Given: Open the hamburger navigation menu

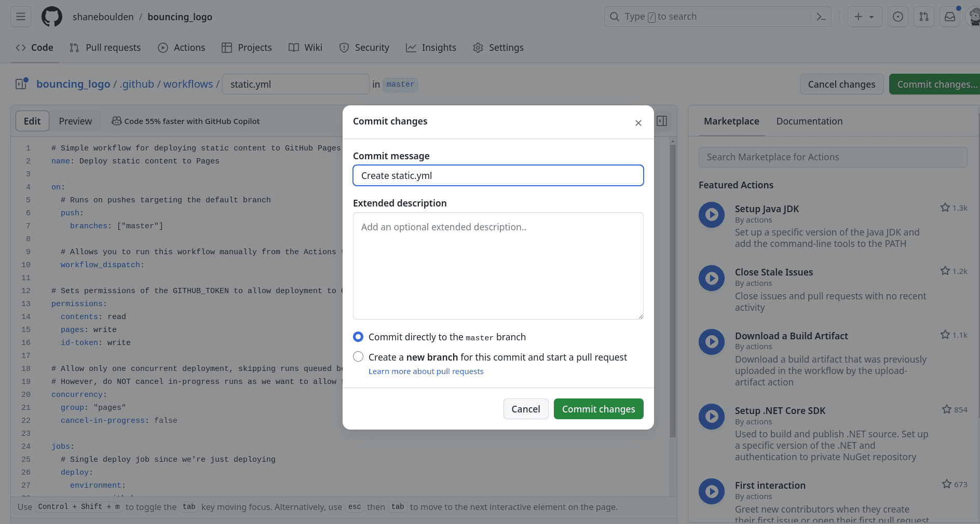Looking at the screenshot, I should 21,17.
